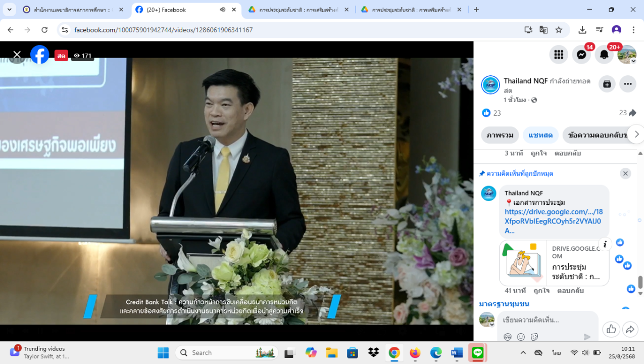Viewport: 644px width, 364px height.
Task: Mute the Facebook tab audio
Action: (x=222, y=10)
